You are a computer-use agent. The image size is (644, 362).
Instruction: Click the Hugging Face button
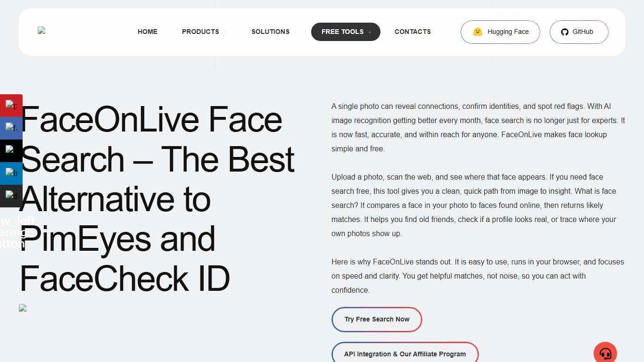pos(500,32)
